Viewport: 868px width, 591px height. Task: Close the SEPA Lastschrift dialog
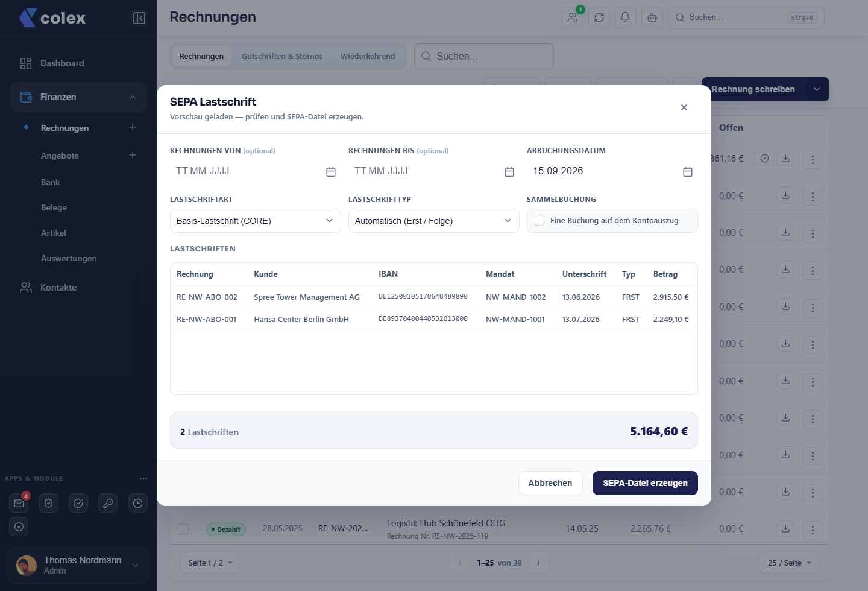coord(684,107)
